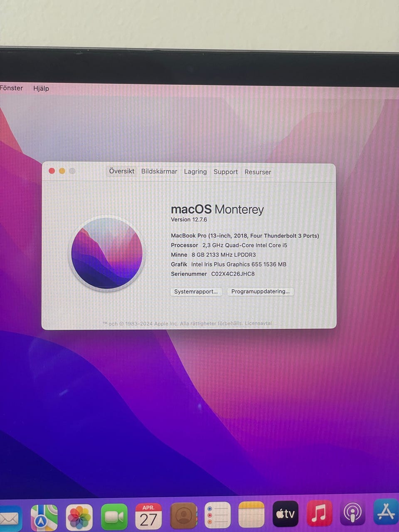Open the Music app in the Dock
The width and height of the screenshot is (399, 532).
pyautogui.click(x=319, y=513)
